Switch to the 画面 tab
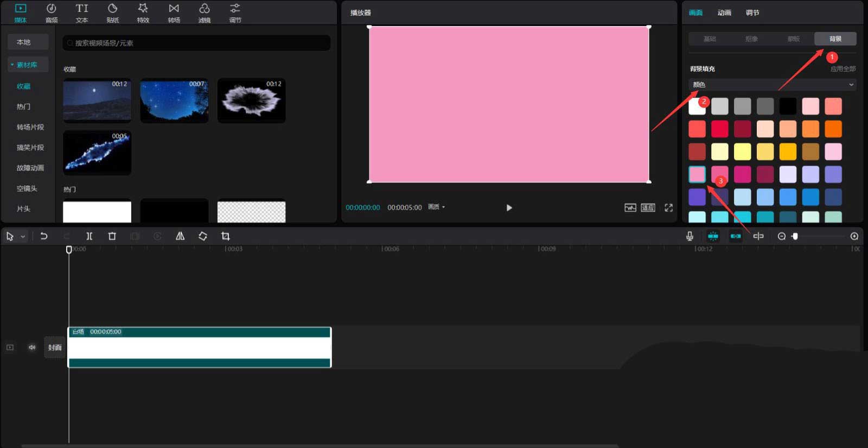 (x=695, y=12)
